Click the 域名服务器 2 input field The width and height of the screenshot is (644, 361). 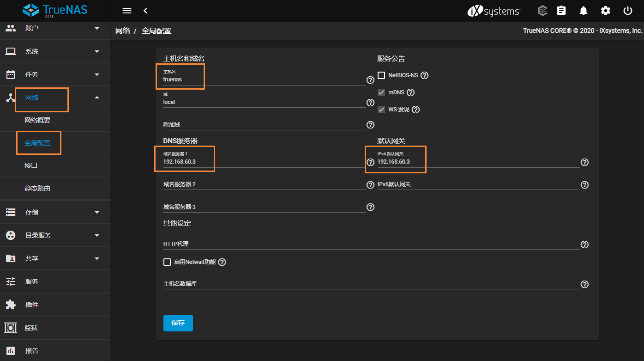(x=265, y=184)
